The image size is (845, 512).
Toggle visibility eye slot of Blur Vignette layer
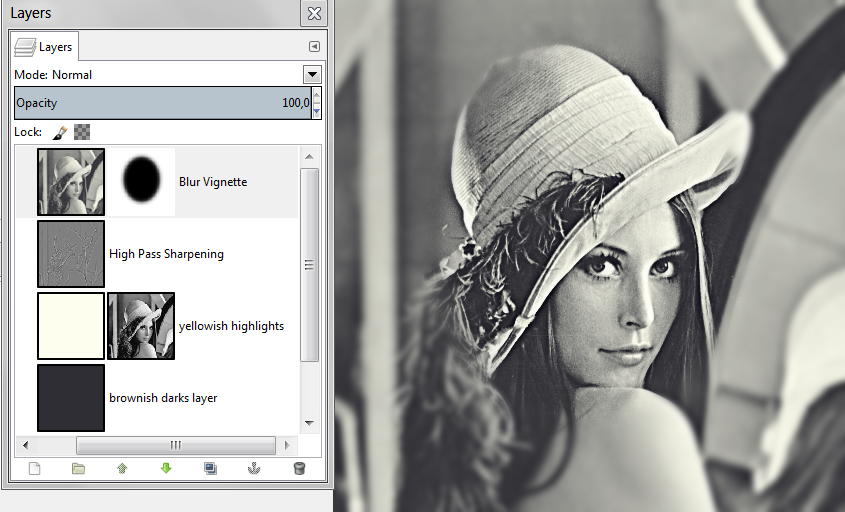26,182
